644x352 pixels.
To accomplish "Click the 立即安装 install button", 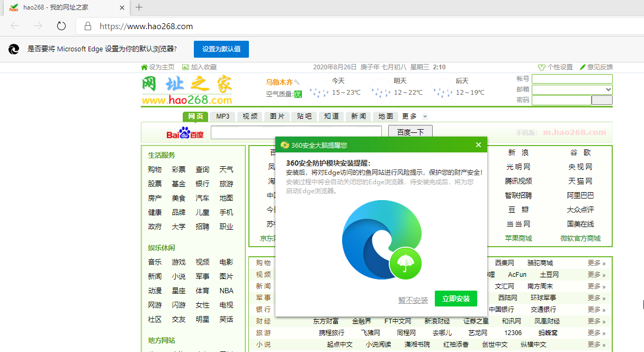I will point(455,298).
